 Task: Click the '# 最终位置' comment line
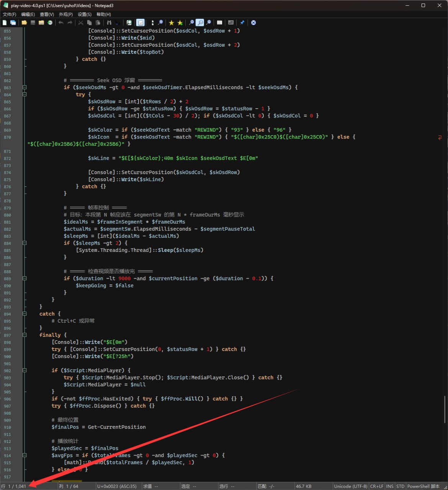pos(65,420)
